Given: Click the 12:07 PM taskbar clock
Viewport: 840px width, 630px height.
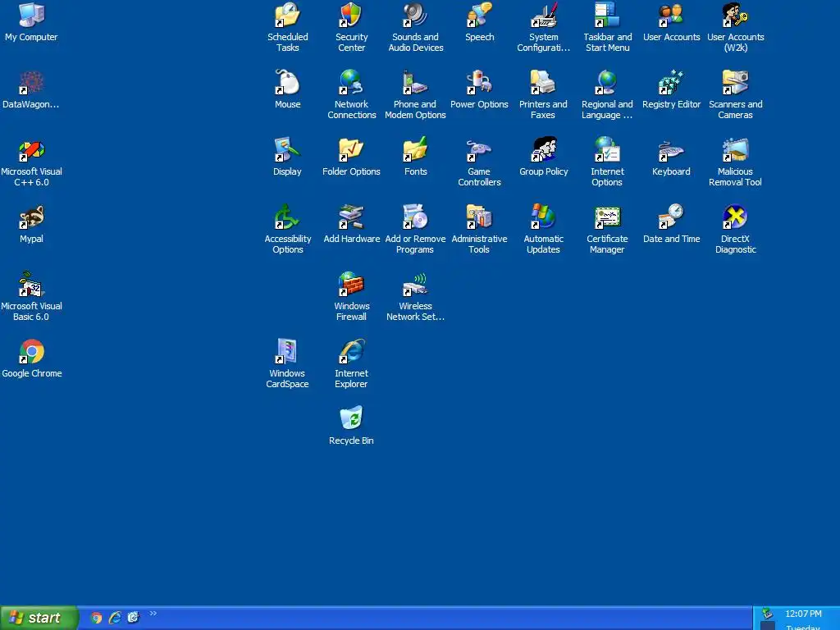Looking at the screenshot, I should point(803,614).
